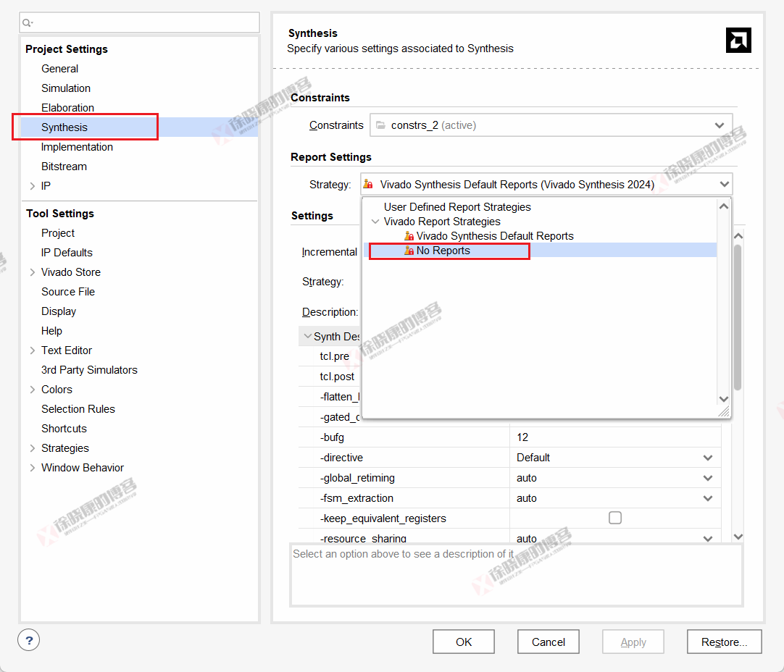Click the OK button
The height and width of the screenshot is (672, 784).
coord(464,642)
